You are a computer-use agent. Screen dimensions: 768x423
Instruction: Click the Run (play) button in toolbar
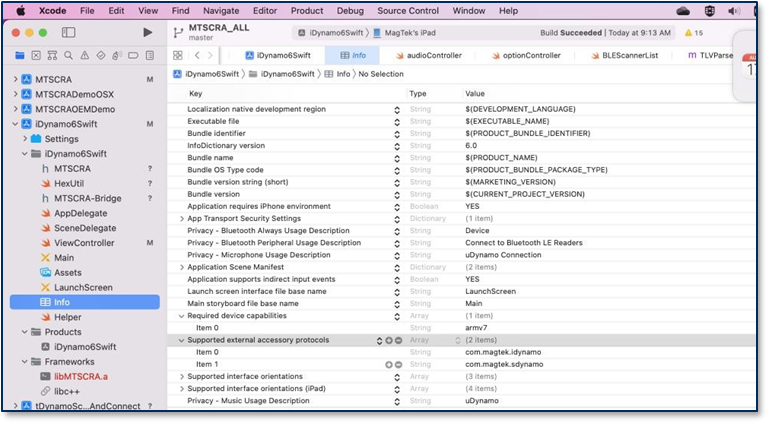coord(147,32)
